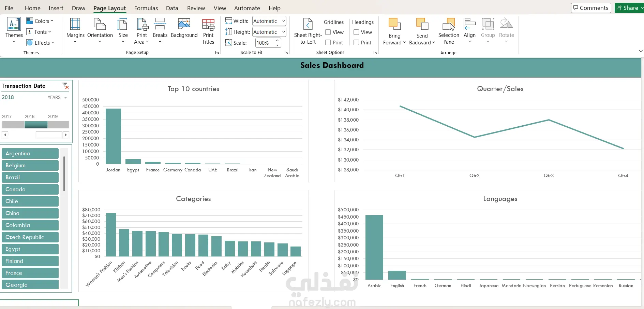Select Colombia in the country slicer

click(x=30, y=225)
